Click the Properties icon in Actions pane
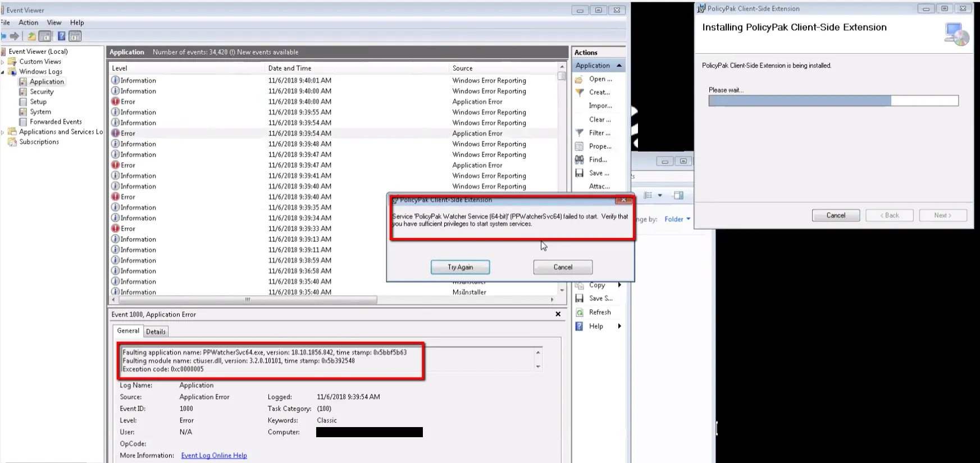This screenshot has height=463, width=980. [x=580, y=146]
